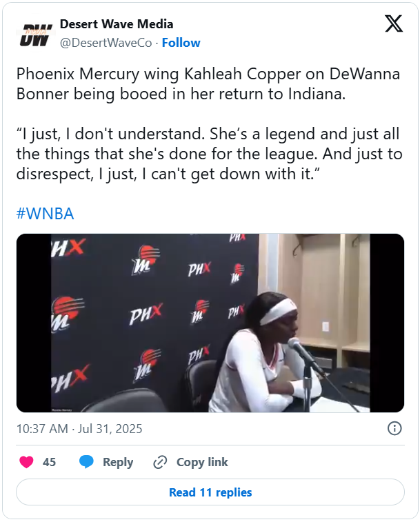Click the Copy link text
Viewport: 420px width, 522px height.
click(x=202, y=462)
